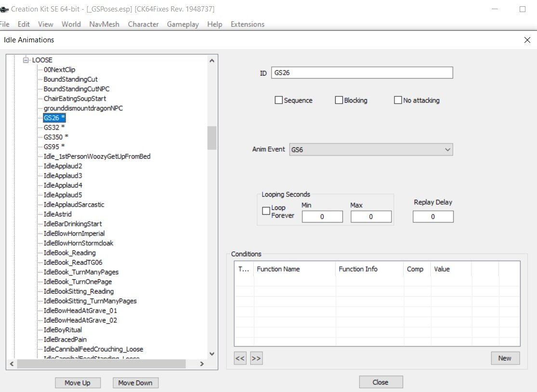The width and height of the screenshot is (537, 392).
Task: Click the Comp column header
Action: [417, 269]
